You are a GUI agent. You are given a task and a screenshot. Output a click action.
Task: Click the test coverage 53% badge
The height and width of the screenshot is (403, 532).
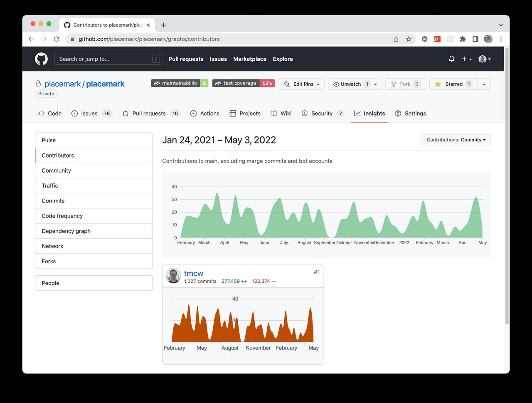point(243,83)
